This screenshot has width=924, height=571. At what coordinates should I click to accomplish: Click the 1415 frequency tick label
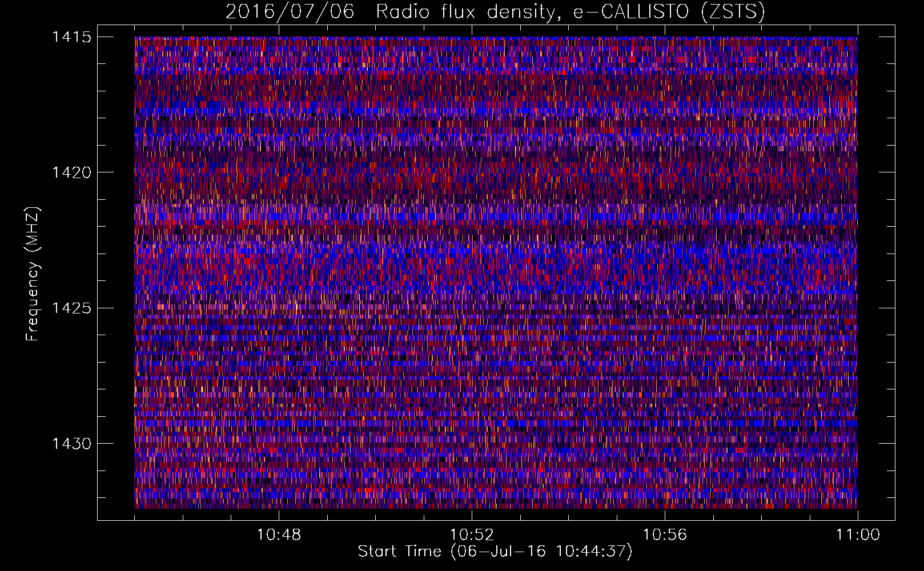(x=71, y=37)
